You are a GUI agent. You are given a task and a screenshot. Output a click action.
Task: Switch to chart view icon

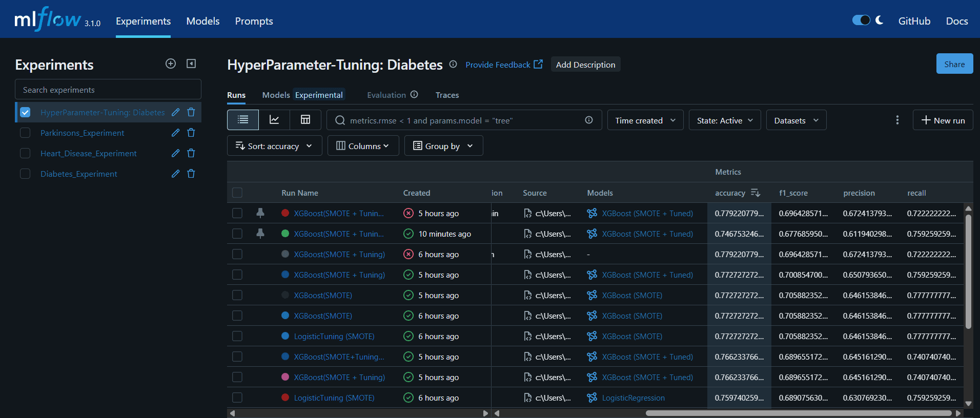pos(274,120)
